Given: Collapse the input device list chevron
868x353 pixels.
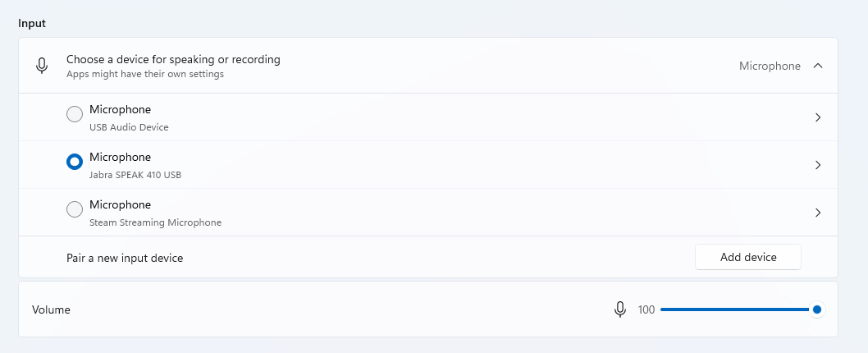Looking at the screenshot, I should (817, 66).
